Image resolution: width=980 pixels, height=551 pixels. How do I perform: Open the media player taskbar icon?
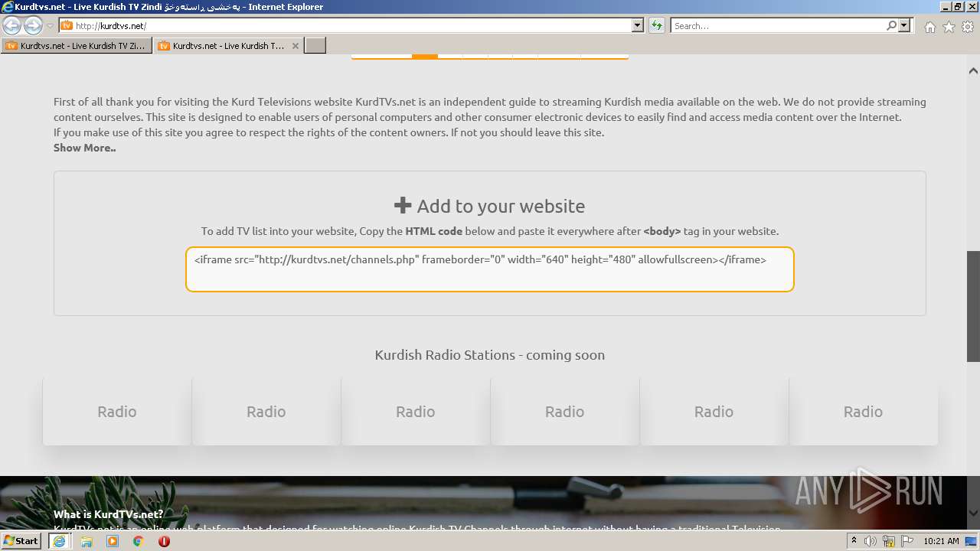tap(113, 540)
